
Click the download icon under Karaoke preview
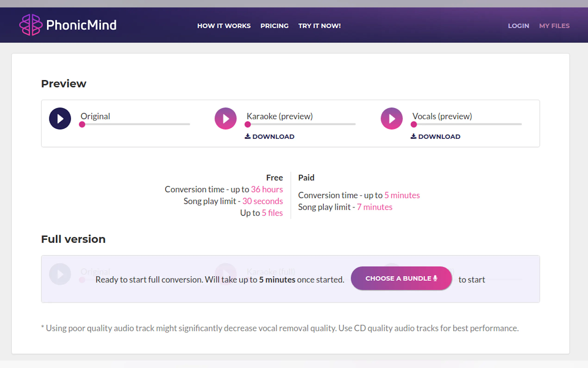(247, 136)
